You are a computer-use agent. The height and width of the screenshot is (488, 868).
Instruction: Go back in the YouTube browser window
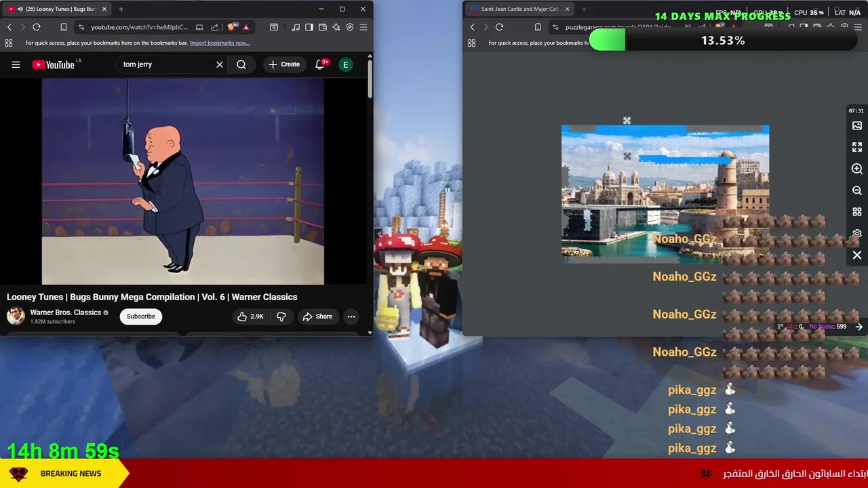tap(9, 27)
